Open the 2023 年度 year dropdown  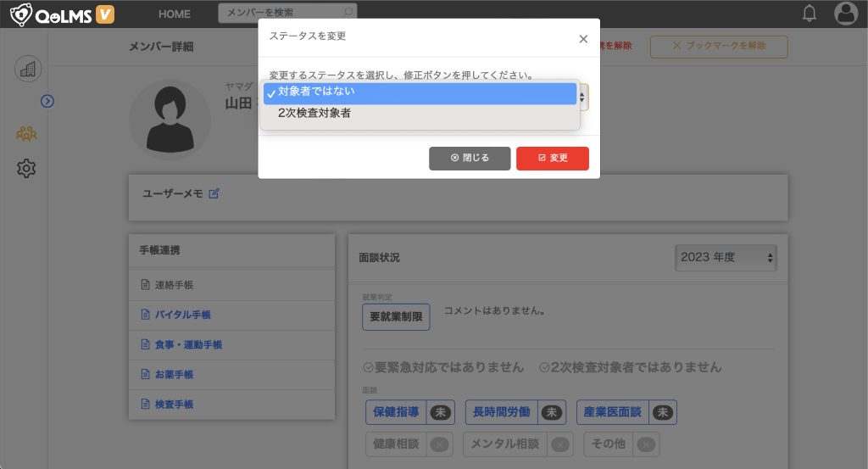(726, 257)
